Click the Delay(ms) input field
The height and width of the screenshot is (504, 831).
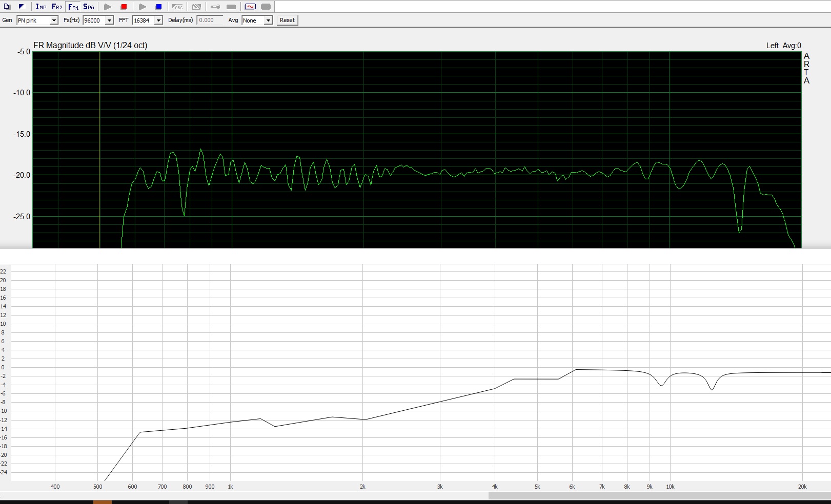210,20
